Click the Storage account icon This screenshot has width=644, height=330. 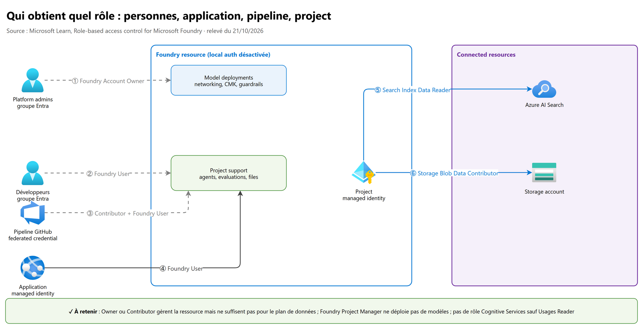(x=544, y=173)
